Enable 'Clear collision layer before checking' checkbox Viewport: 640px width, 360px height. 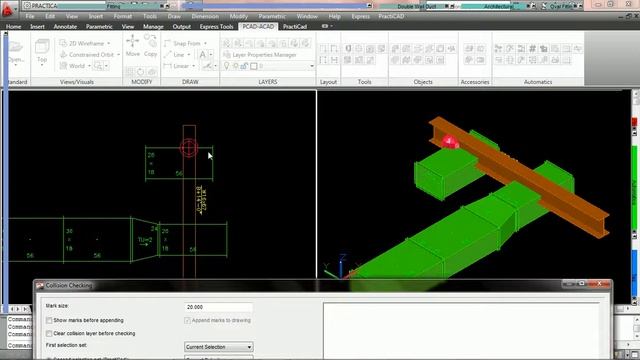tap(49, 333)
